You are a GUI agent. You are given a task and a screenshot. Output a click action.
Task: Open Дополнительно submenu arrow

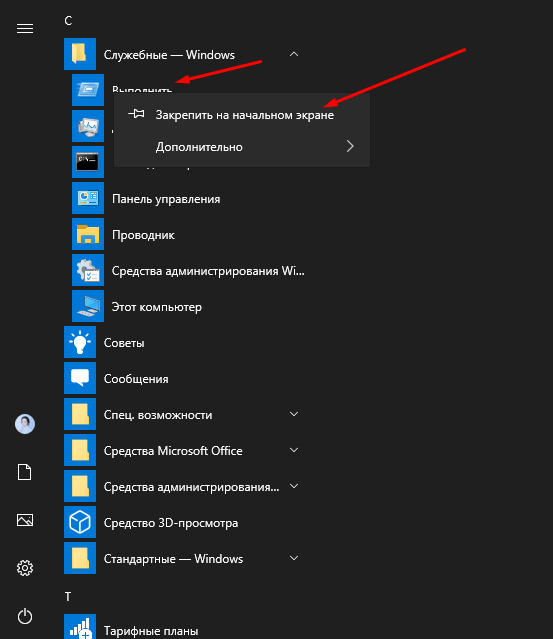pyautogui.click(x=350, y=146)
